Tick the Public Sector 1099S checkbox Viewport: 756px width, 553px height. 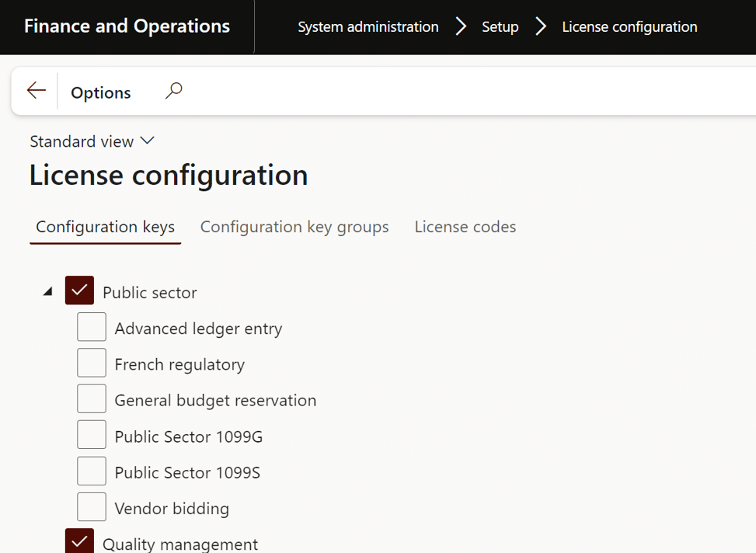point(92,471)
